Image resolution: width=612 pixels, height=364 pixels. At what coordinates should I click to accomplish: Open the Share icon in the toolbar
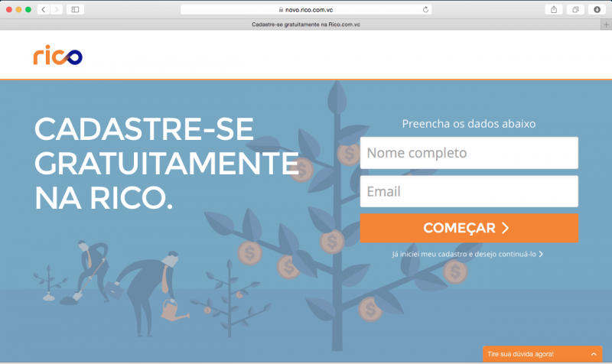[554, 9]
